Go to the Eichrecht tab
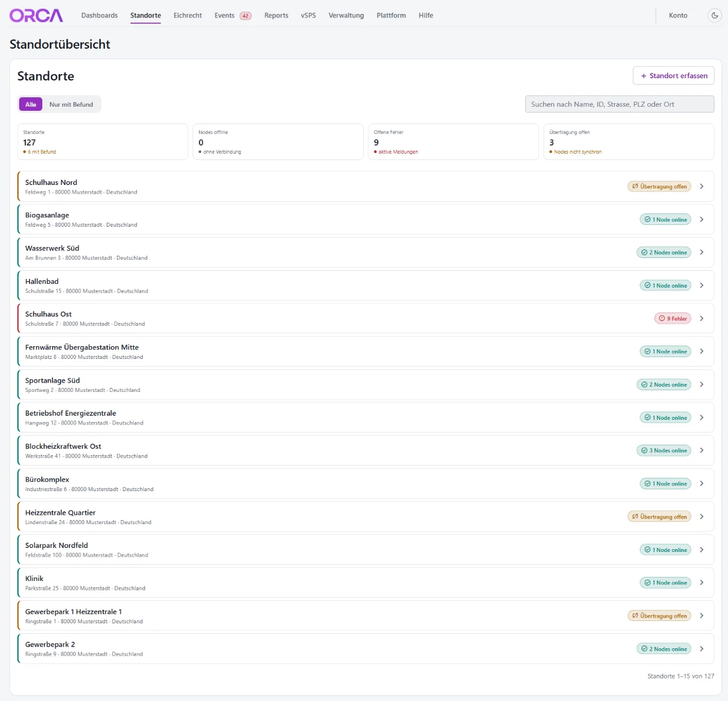Image resolution: width=728 pixels, height=701 pixels. pyautogui.click(x=187, y=16)
